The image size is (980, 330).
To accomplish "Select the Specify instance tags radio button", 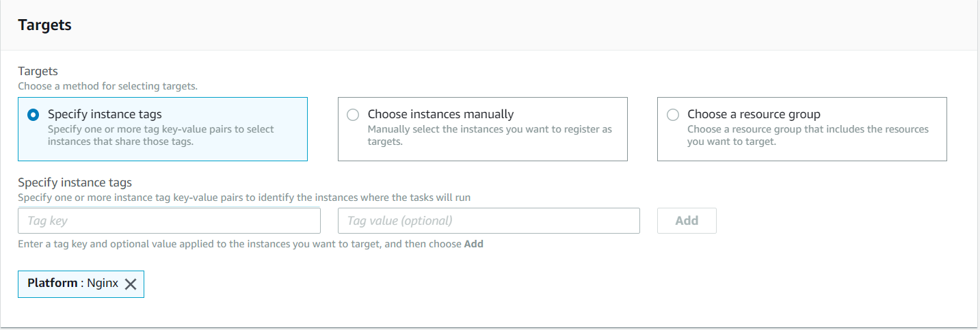I will (x=33, y=115).
